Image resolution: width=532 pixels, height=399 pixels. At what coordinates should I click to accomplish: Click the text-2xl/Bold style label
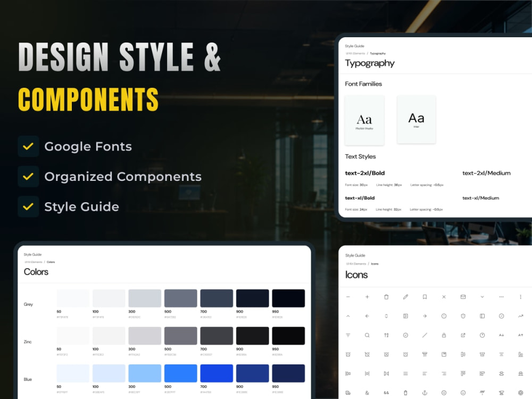click(365, 173)
